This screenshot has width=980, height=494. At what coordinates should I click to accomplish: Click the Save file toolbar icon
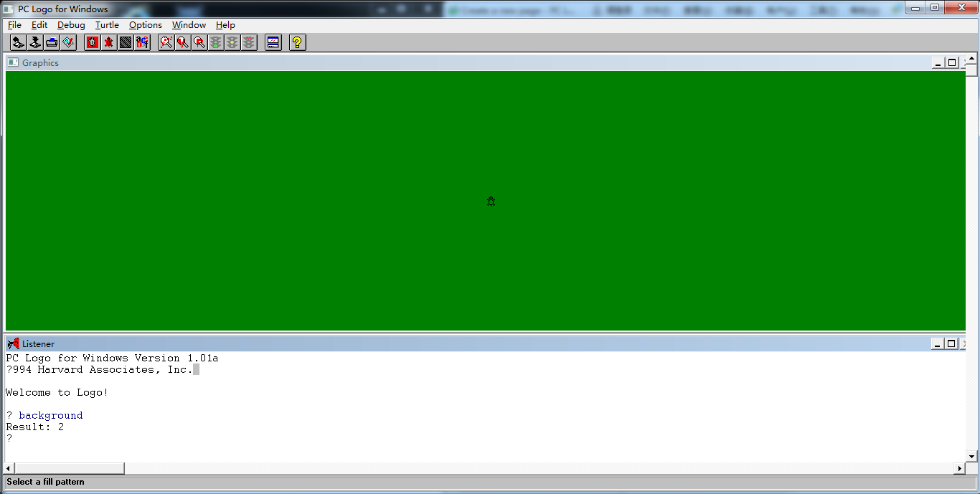pos(35,42)
